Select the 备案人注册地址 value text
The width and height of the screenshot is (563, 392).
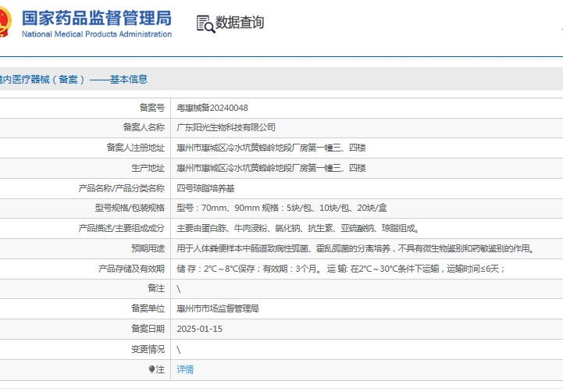[x=271, y=148]
